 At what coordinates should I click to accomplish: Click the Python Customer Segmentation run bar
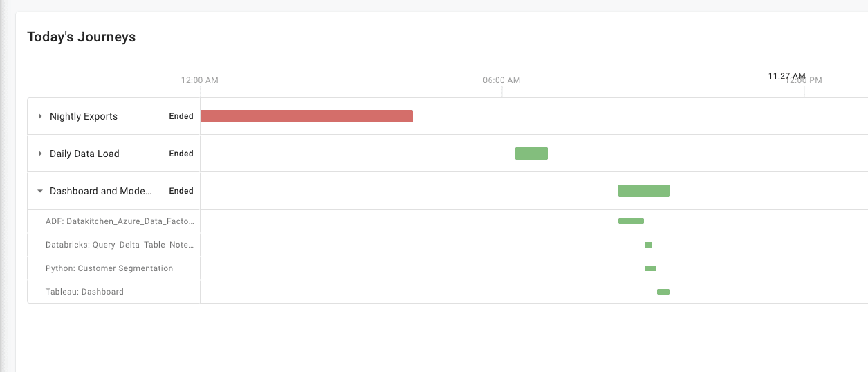[650, 268]
